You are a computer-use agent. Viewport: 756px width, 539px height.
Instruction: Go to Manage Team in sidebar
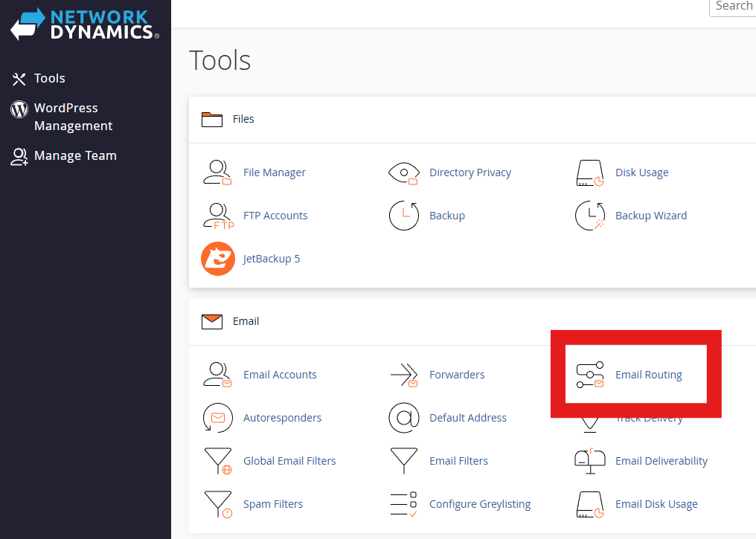pyautogui.click(x=74, y=156)
